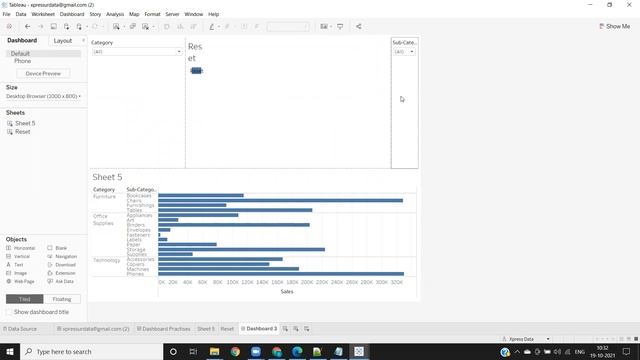
Task: Select the Default device layout
Action: (x=43, y=53)
